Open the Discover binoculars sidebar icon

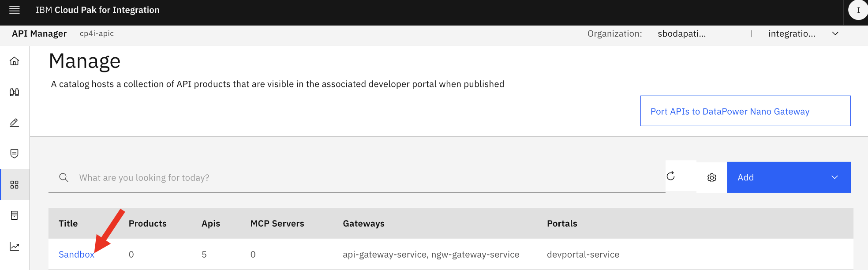point(15,92)
